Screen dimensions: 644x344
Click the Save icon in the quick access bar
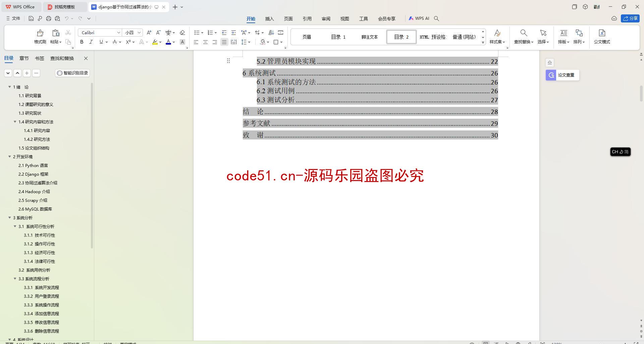(31, 18)
